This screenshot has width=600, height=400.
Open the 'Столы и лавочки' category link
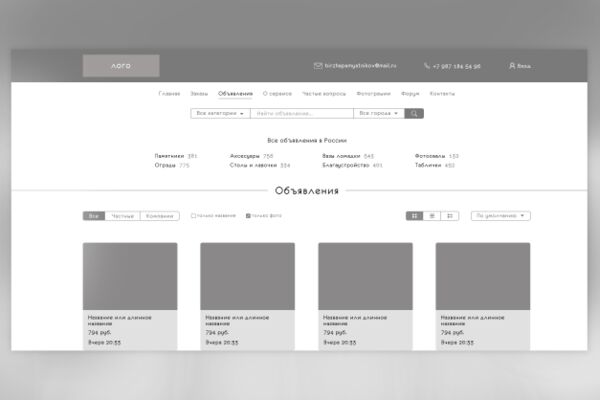(x=253, y=165)
